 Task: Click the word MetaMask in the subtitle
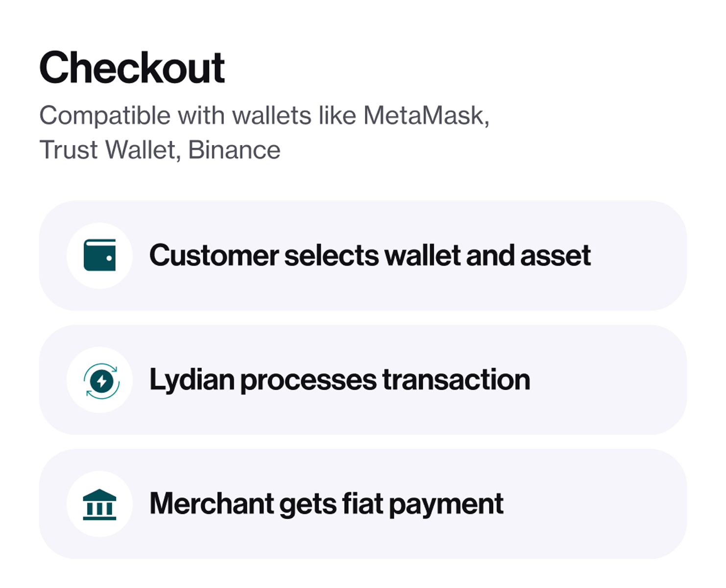point(426,116)
